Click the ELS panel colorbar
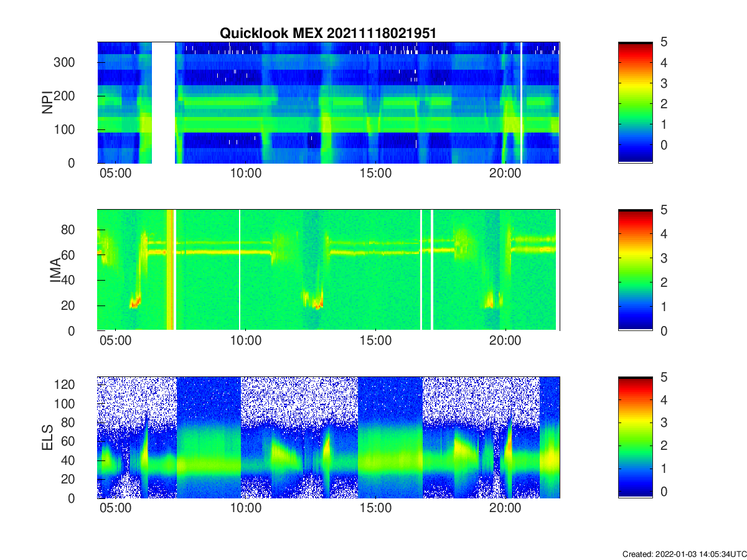The width and height of the screenshot is (747, 560). [x=635, y=437]
